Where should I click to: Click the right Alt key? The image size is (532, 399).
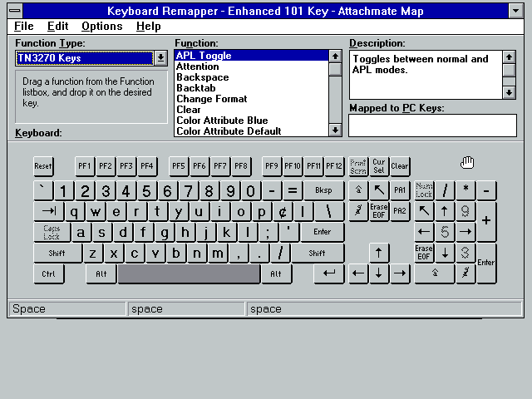click(276, 273)
